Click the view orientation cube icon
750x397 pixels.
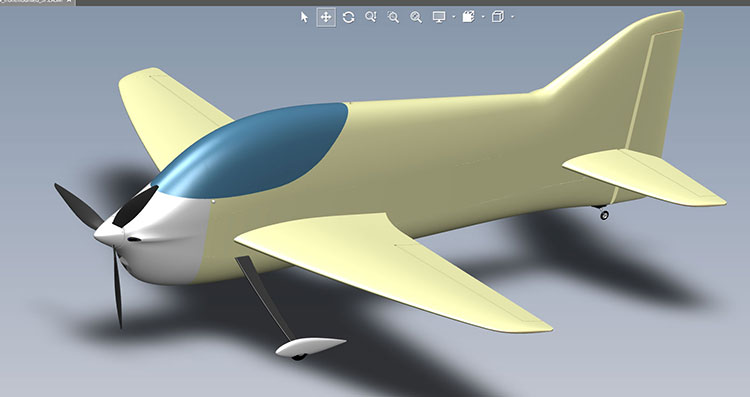498,17
